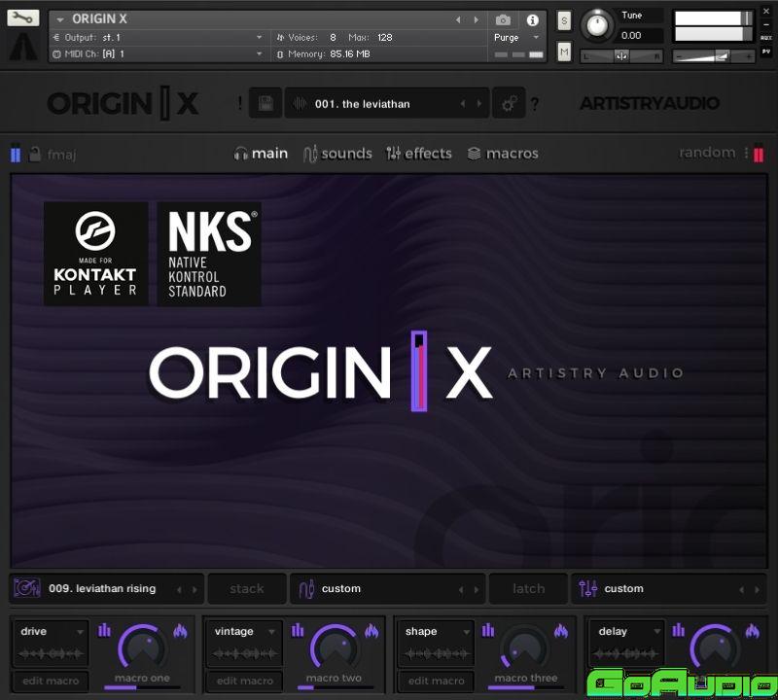778x700 pixels.
Task: Click the flame icon for macro one
Action: 180,631
